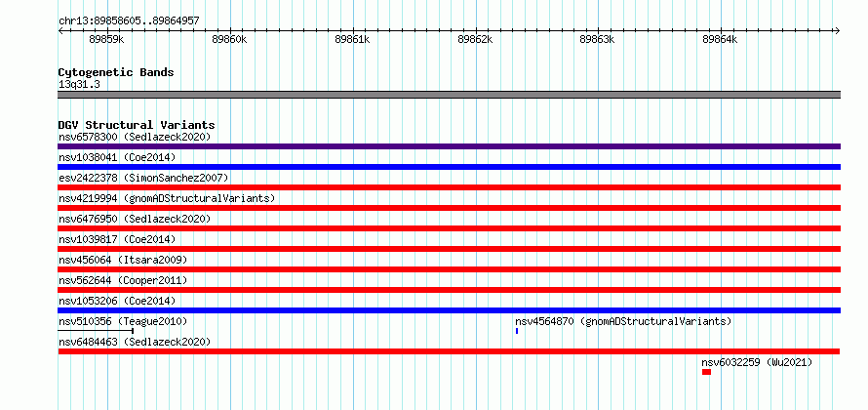This screenshot has height=410, width=868.
Task: Click the gray 13q31.3 cytogenetic band bar
Action: pyautogui.click(x=449, y=95)
